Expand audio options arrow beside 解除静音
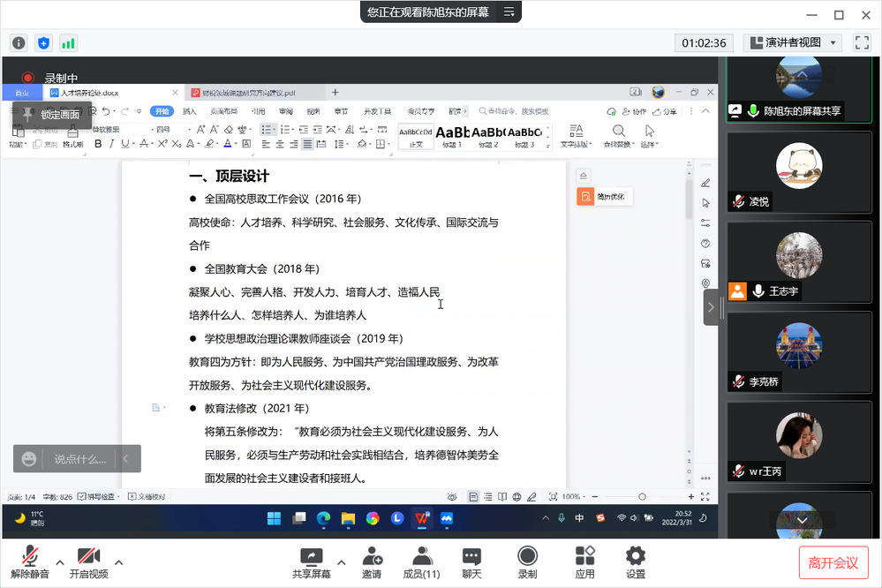This screenshot has width=882, height=588. pos(60,562)
